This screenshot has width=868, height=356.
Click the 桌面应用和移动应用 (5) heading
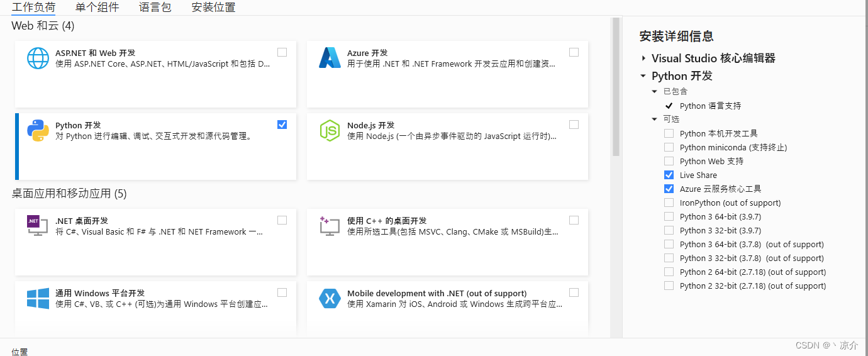(x=69, y=194)
